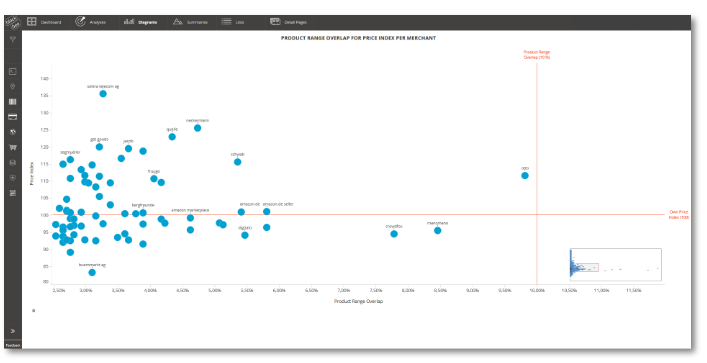Click the round app logo in the top bar

(x=13, y=23)
